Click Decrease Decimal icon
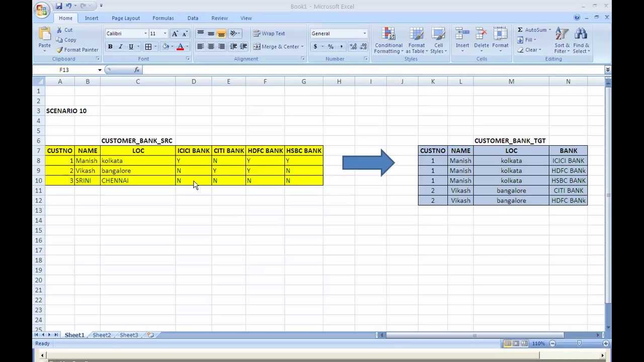Screen dimensions: 644x362 [363, 47]
